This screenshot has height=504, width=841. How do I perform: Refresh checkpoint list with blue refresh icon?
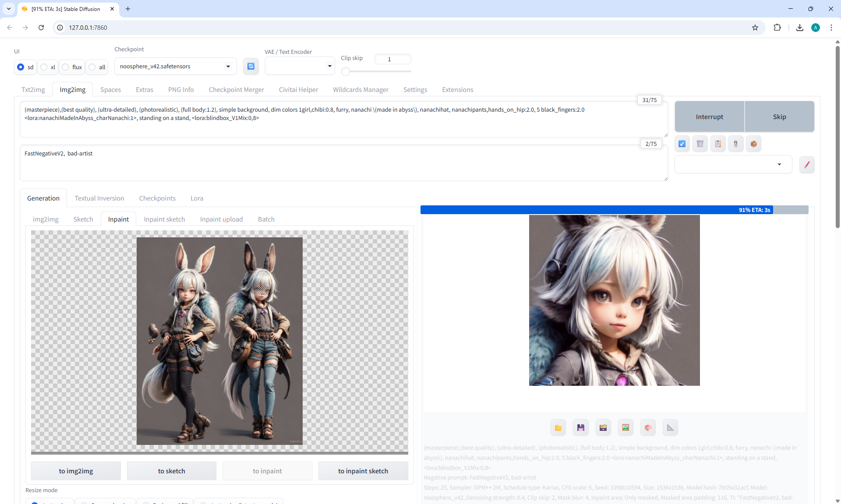click(x=251, y=66)
